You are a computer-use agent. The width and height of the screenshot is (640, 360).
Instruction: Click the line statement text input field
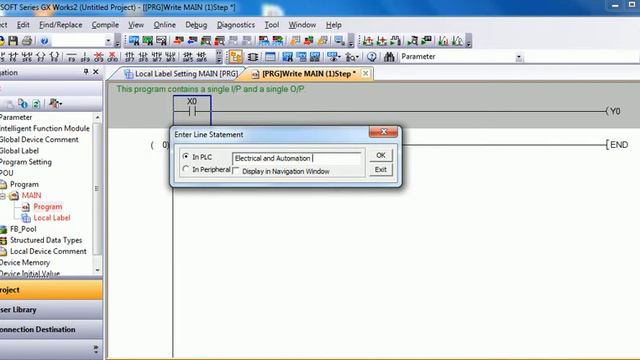pyautogui.click(x=297, y=158)
